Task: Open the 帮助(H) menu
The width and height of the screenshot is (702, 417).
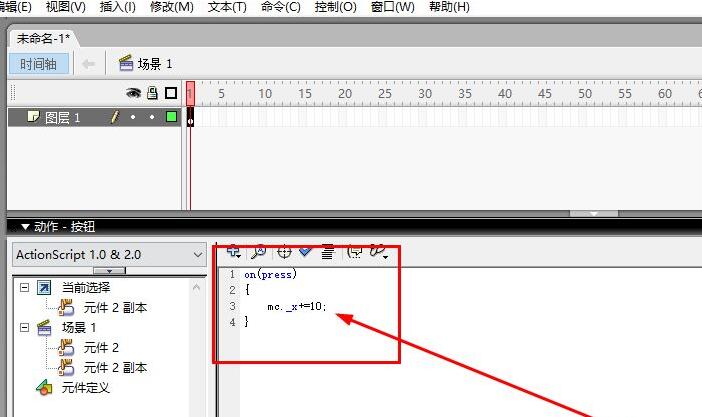Action: point(449,7)
